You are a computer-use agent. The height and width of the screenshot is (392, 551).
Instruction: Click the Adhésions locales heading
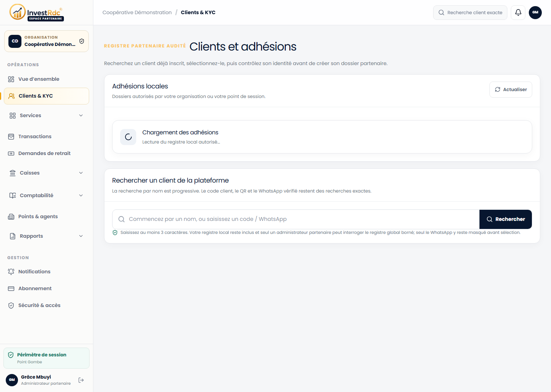click(x=140, y=87)
